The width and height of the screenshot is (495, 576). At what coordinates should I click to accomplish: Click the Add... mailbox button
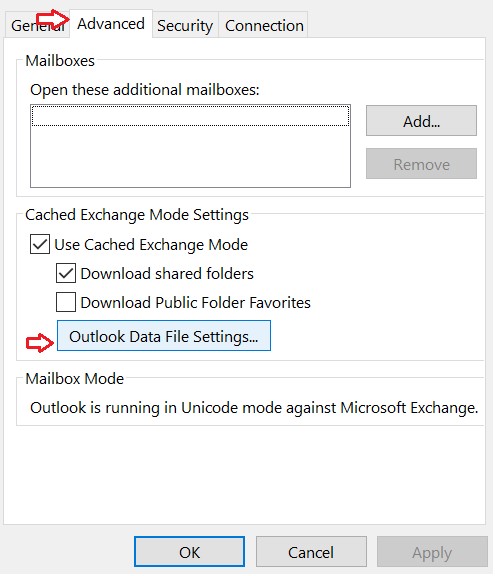point(421,121)
